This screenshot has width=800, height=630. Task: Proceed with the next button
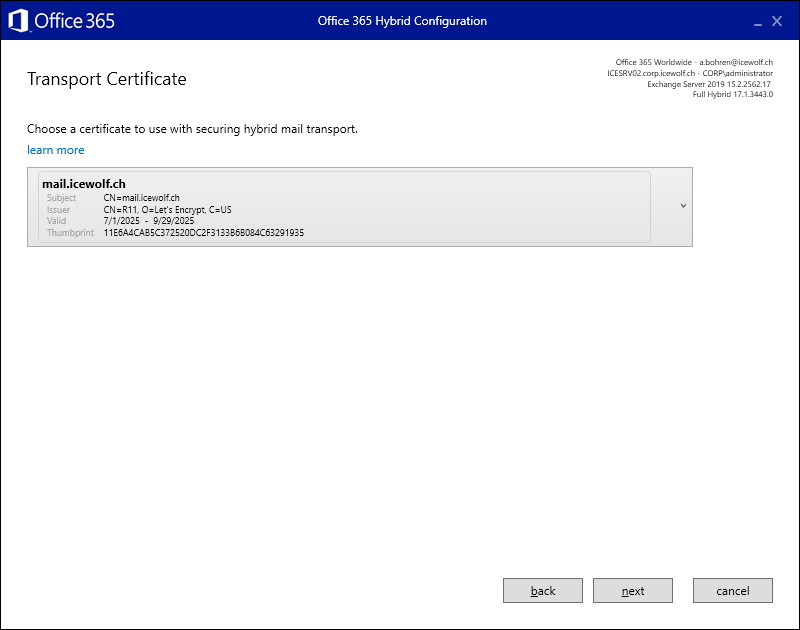pyautogui.click(x=633, y=591)
